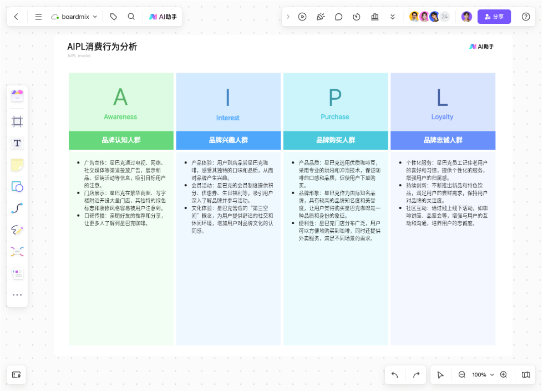Select the card list tool in sidebar
The image size is (543, 392).
[17, 273]
